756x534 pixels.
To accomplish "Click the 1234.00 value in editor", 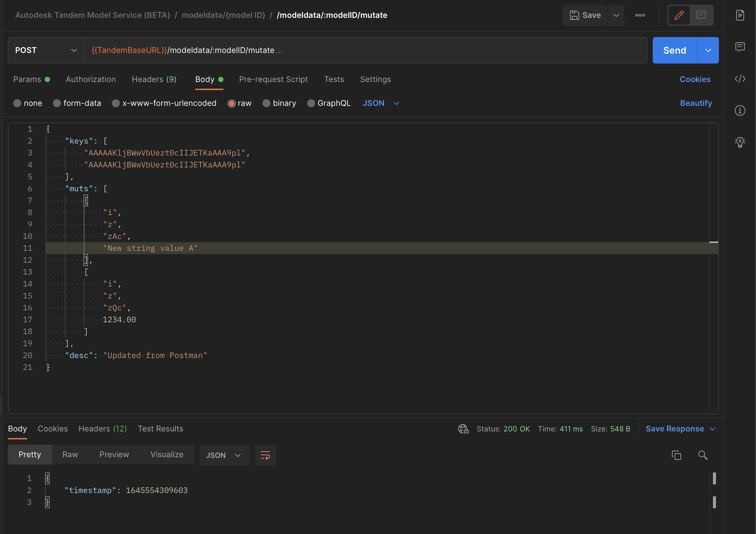I will [x=119, y=320].
